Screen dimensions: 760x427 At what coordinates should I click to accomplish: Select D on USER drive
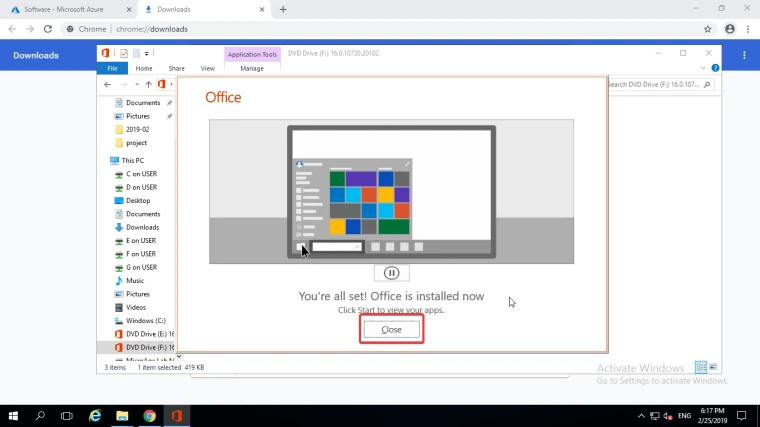(142, 187)
